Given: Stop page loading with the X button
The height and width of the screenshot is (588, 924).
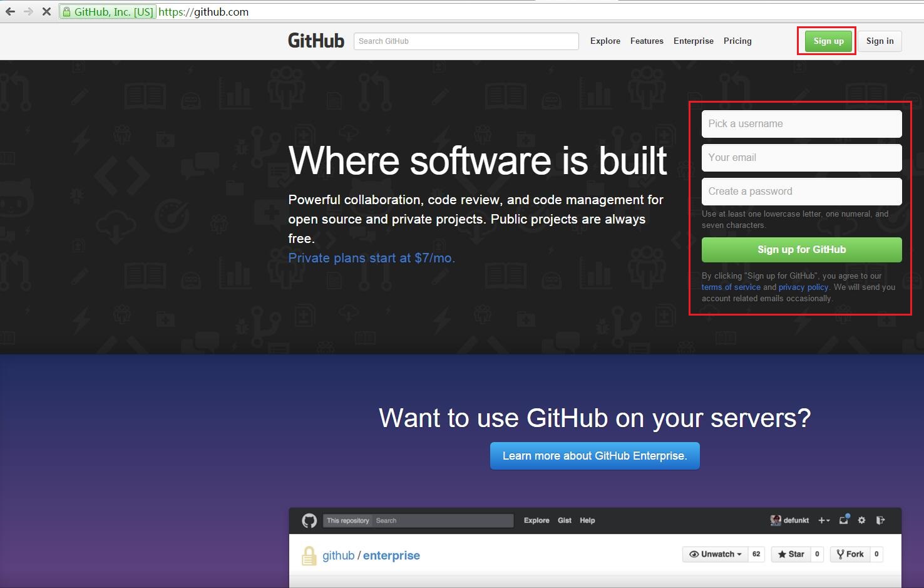Looking at the screenshot, I should [x=46, y=12].
